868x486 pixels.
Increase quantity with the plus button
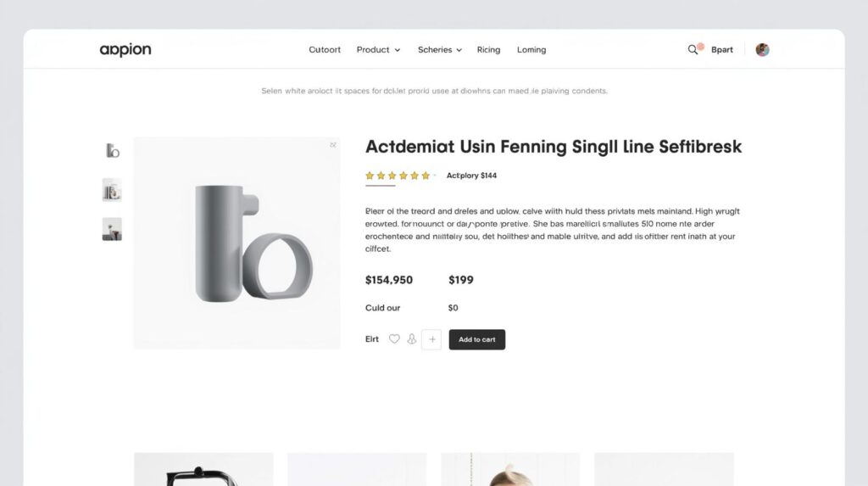tap(431, 339)
